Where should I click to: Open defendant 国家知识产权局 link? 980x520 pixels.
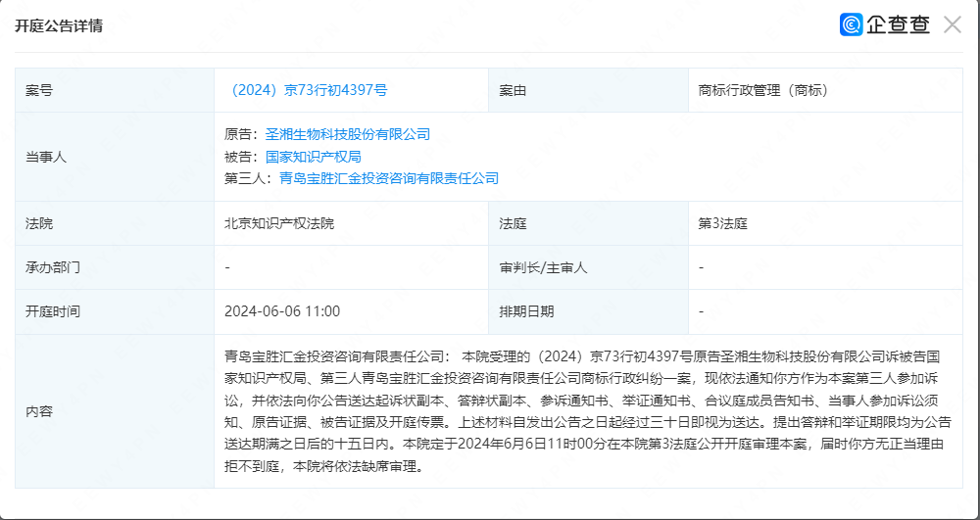[314, 157]
